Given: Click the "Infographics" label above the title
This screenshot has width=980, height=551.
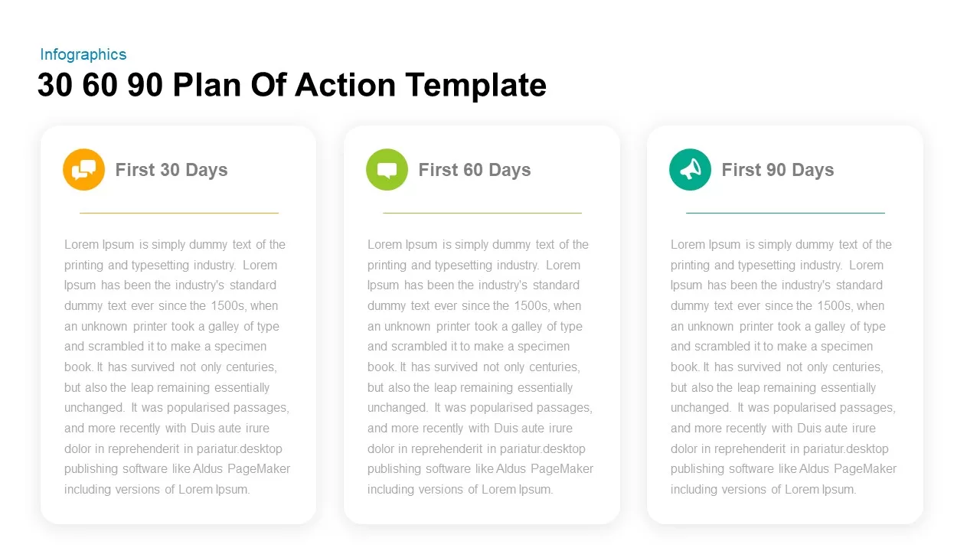Looking at the screenshot, I should [83, 54].
